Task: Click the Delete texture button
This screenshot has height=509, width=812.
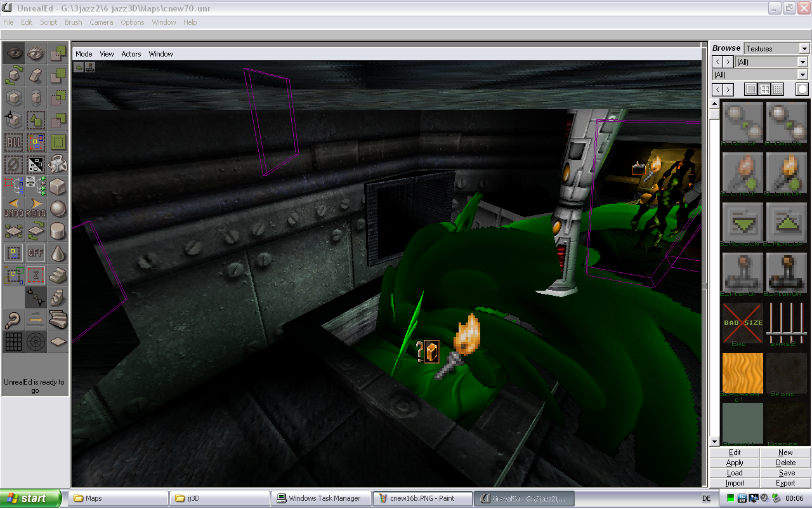Action: pos(785,463)
